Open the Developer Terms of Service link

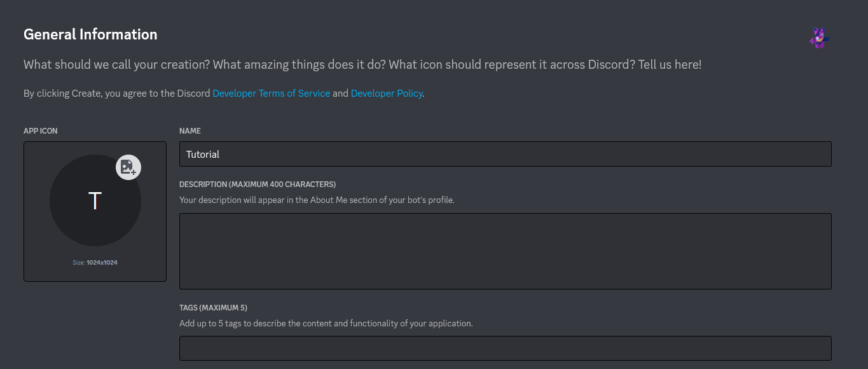pyautogui.click(x=272, y=93)
